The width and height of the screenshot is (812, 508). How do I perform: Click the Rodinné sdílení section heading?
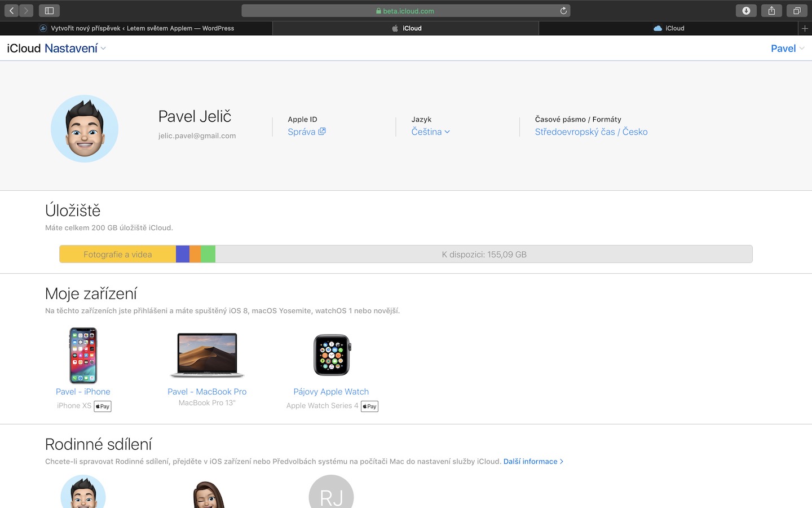pyautogui.click(x=99, y=444)
